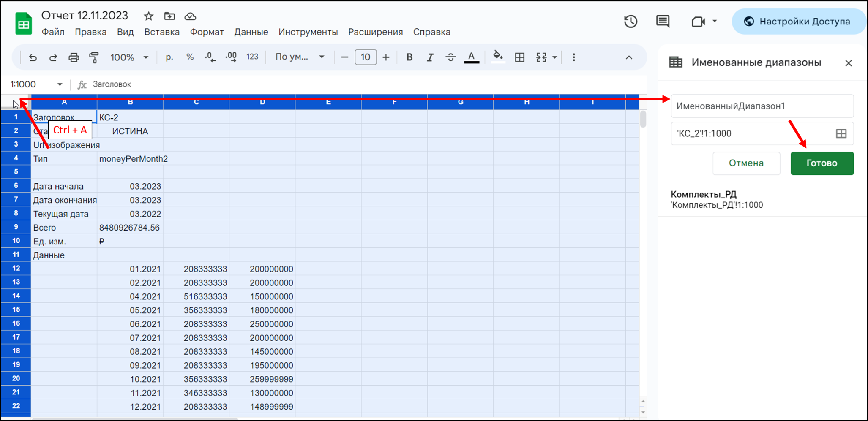Open version history clock icon
The image size is (868, 421).
tap(631, 22)
